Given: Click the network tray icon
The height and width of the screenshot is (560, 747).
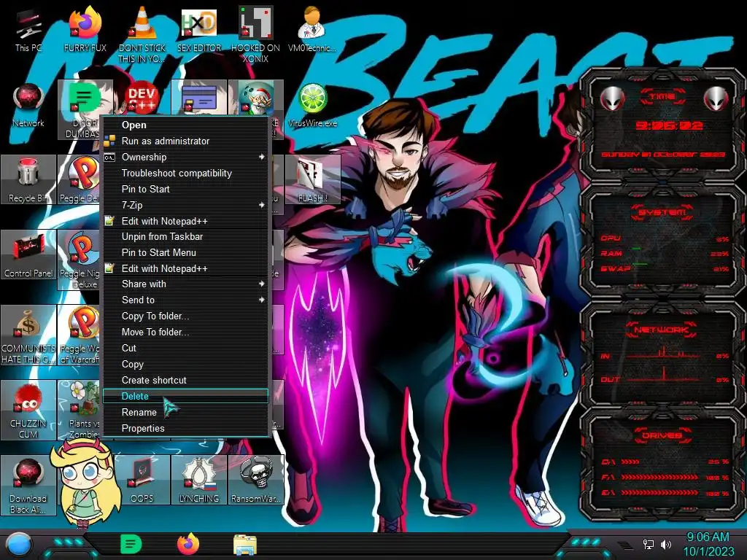Looking at the screenshot, I should pos(648,544).
